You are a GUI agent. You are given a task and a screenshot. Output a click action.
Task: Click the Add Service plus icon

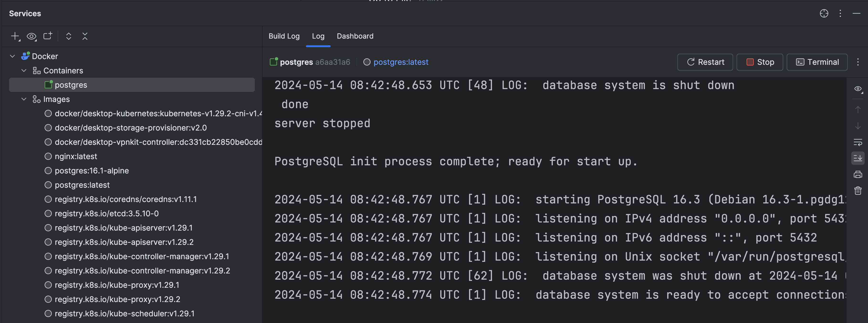tap(15, 36)
